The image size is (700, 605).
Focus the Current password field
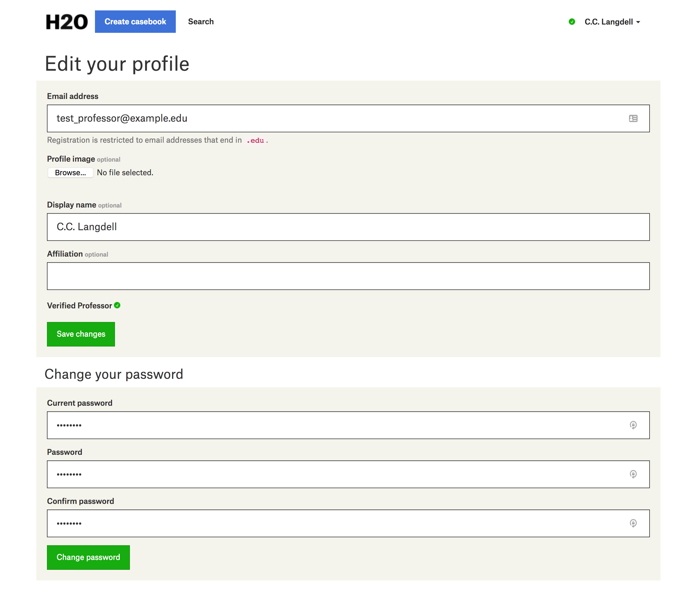coord(348,425)
